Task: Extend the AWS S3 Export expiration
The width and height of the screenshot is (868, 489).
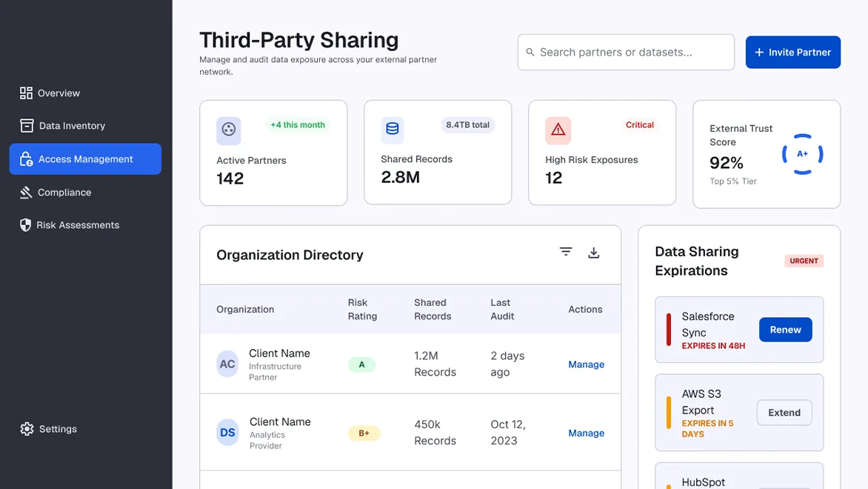Action: point(784,413)
